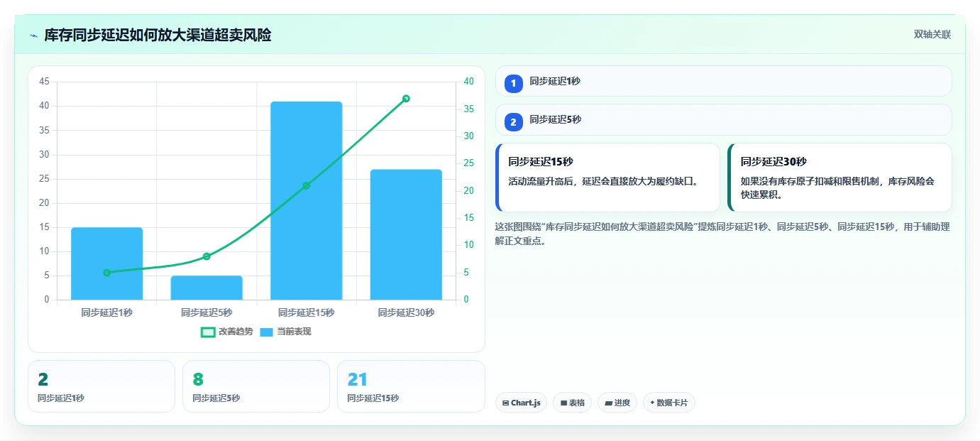Toggle the 改善趋势 legend swatch

(x=208, y=332)
